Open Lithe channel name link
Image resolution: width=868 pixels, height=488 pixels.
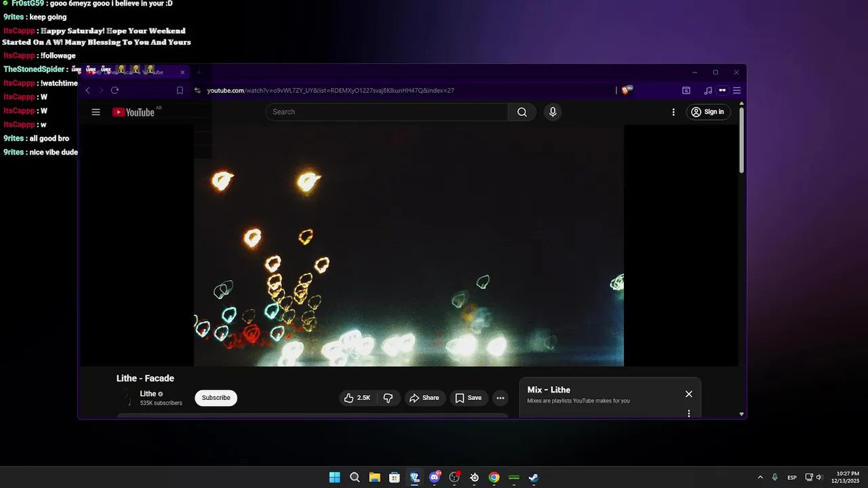148,394
